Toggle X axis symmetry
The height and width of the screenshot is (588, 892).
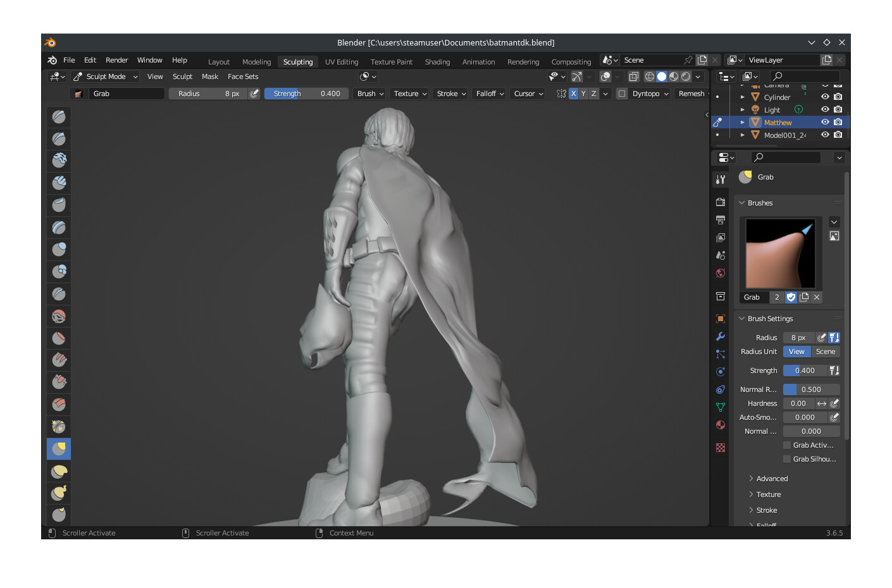pos(573,94)
